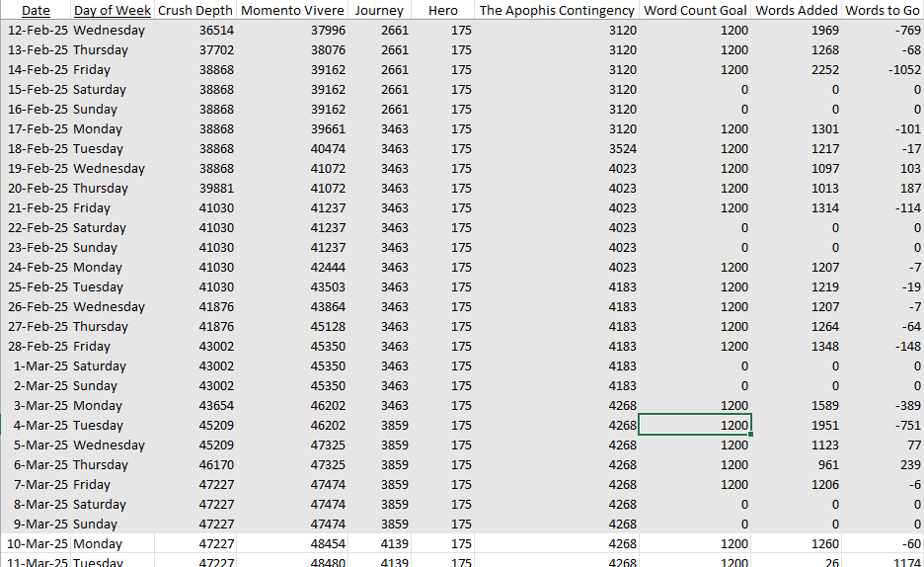Select the Words Added value 961
924x567 pixels.
click(825, 464)
